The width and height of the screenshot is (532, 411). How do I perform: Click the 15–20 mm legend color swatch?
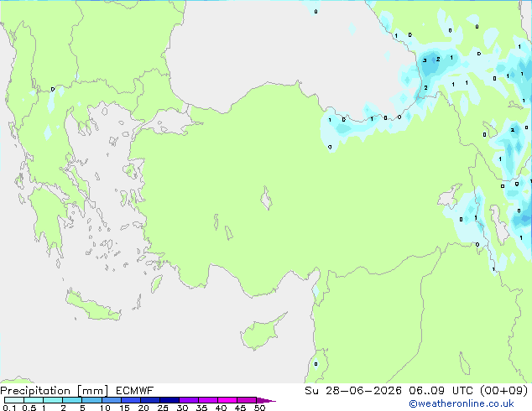coord(130,400)
